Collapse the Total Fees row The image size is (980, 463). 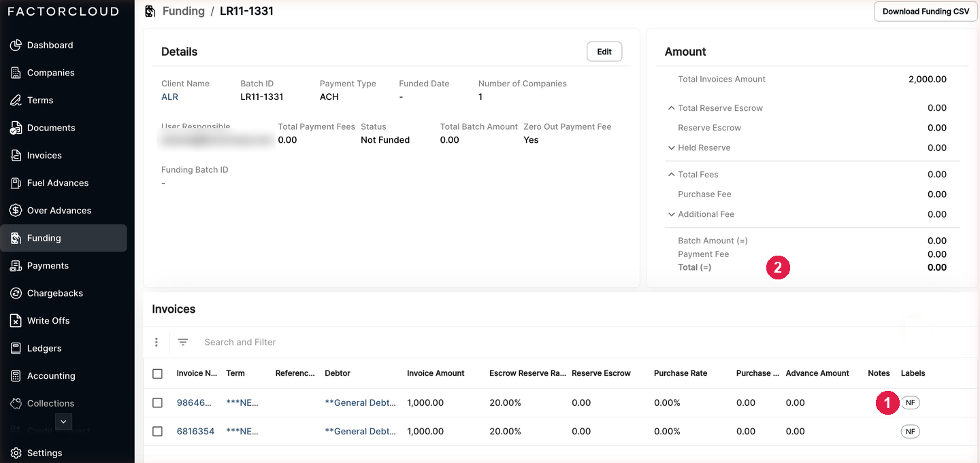[x=671, y=175]
